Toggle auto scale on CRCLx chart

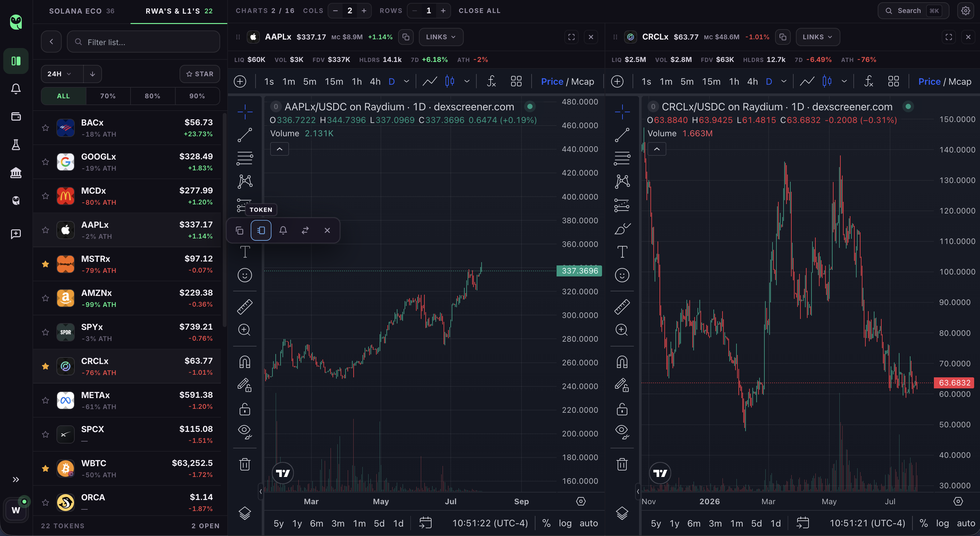[965, 523]
